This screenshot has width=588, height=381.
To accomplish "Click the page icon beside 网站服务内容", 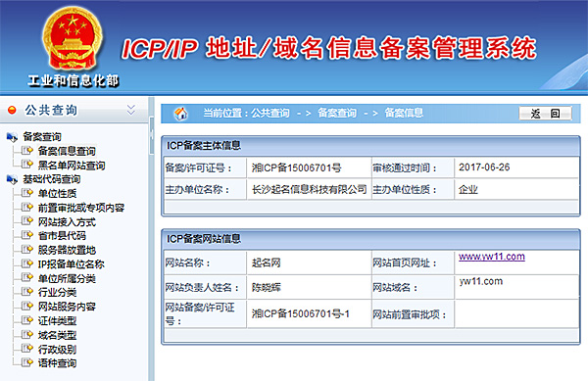I will [x=27, y=306].
